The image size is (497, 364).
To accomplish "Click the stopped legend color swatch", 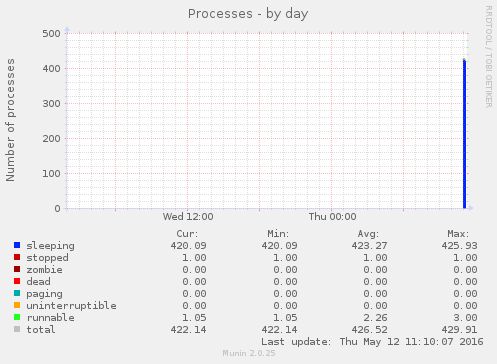I will point(17,257).
